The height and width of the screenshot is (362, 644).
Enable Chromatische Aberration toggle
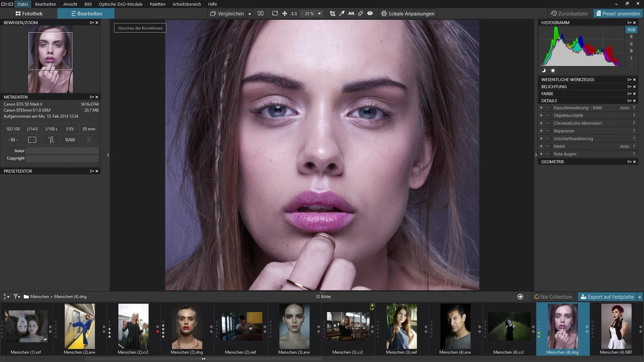click(549, 123)
